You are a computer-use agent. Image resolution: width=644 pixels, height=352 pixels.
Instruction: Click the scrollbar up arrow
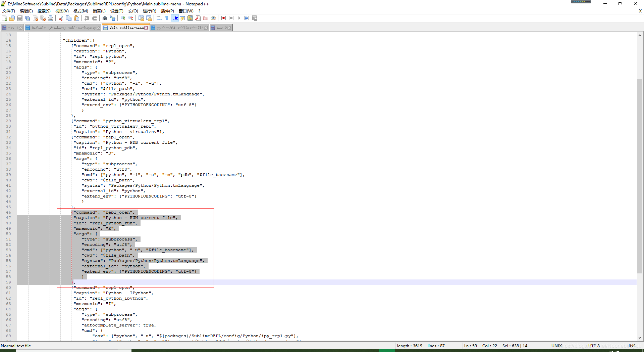coord(640,35)
